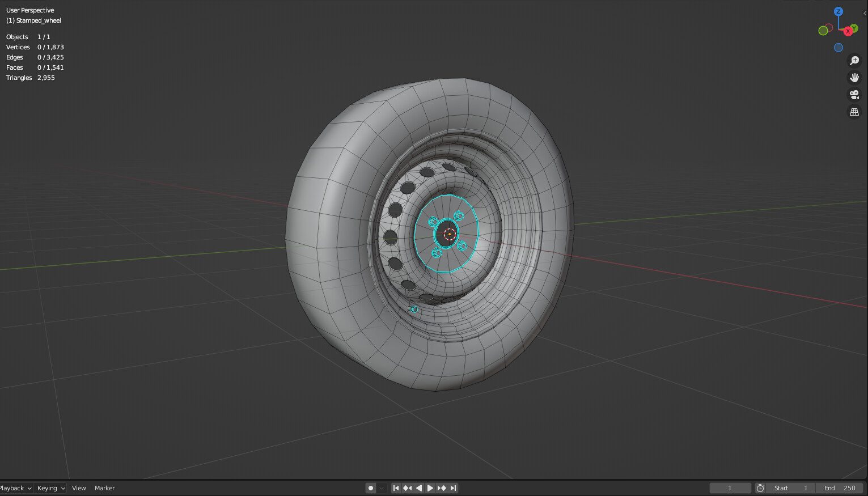Image resolution: width=868 pixels, height=496 pixels.
Task: Open the Keying dropdown
Action: 49,487
